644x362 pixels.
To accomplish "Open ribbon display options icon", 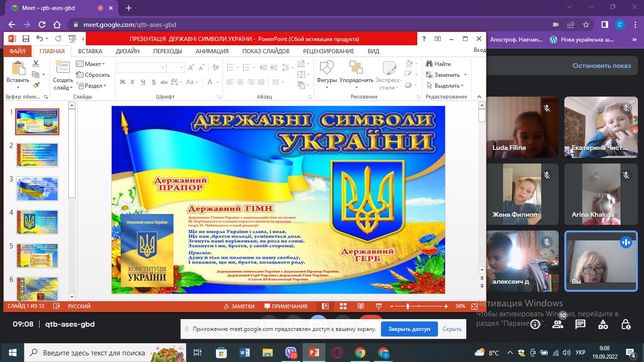I will tap(438, 39).
